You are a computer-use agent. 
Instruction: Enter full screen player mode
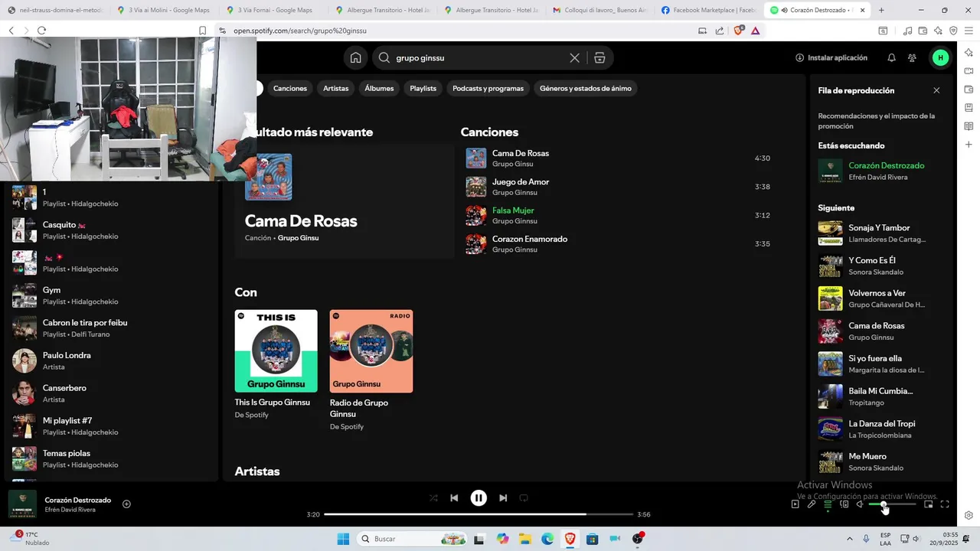pos(945,504)
